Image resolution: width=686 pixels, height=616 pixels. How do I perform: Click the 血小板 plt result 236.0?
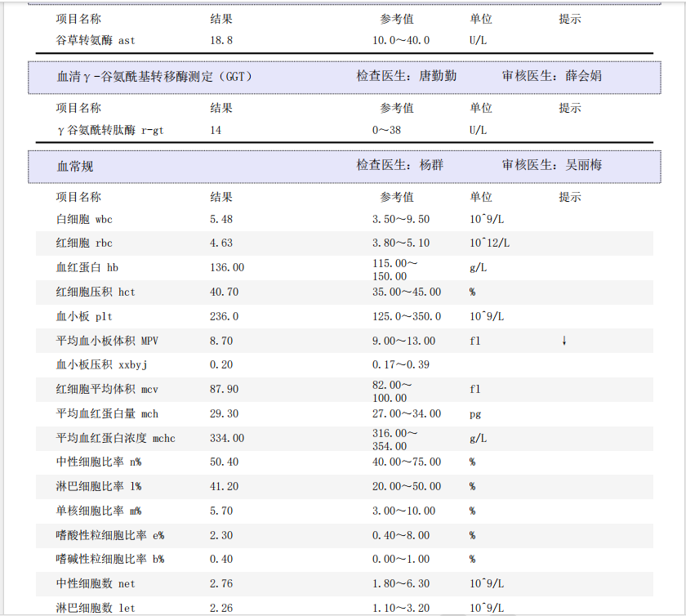click(x=224, y=317)
